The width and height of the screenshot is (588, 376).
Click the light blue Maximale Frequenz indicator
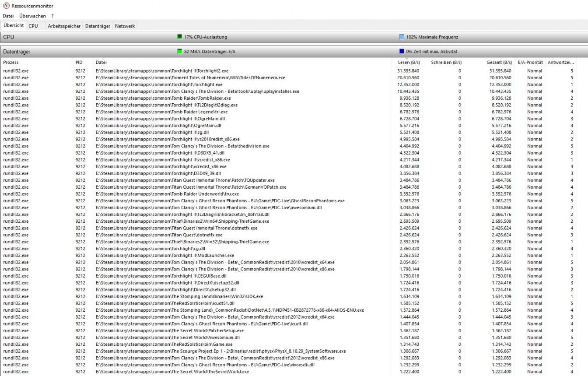402,37
